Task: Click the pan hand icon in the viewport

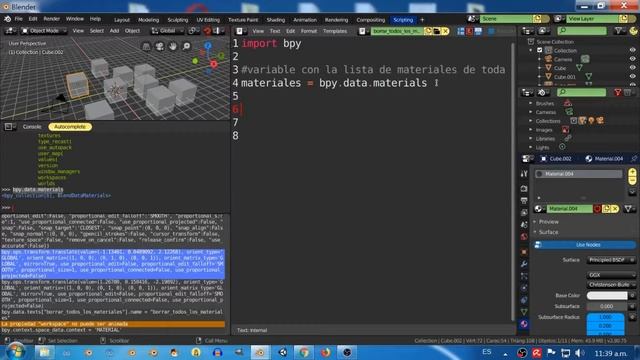Action: [173, 47]
